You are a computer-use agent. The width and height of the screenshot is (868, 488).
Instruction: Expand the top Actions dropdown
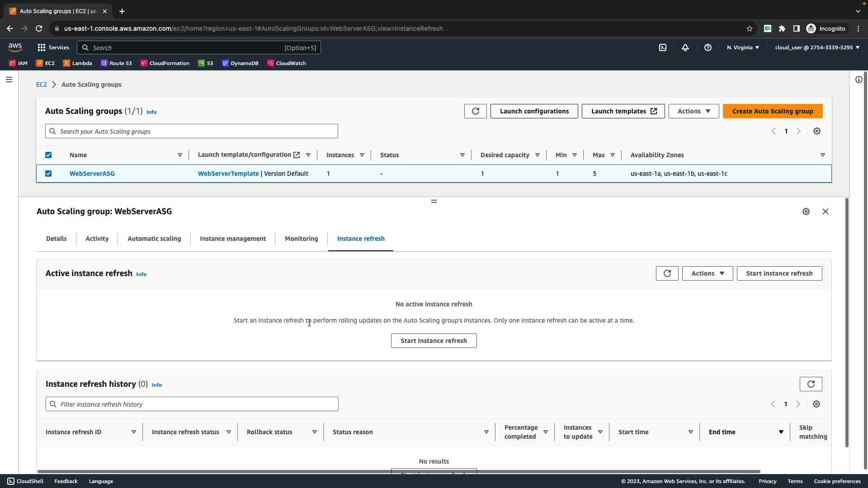pos(693,111)
